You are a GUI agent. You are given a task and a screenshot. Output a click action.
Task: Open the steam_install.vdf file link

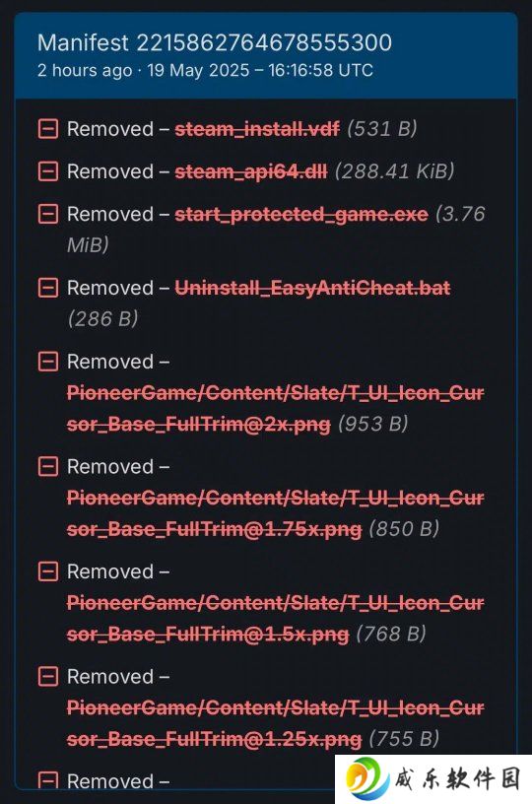(x=257, y=129)
